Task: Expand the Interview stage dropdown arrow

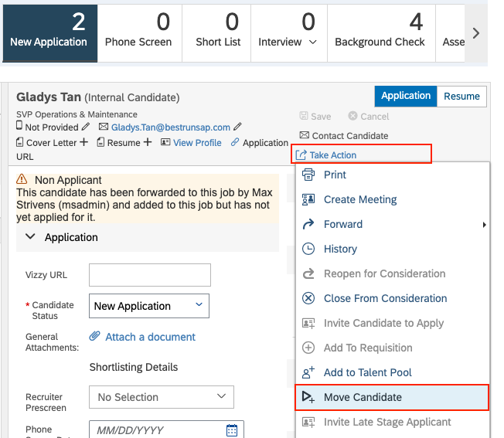Action: [313, 42]
